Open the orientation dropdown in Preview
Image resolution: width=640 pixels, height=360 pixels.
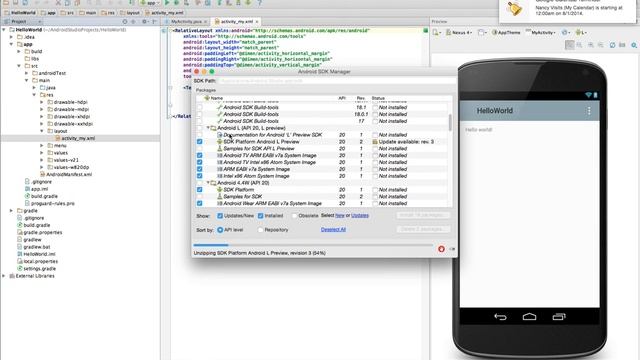tap(482, 32)
